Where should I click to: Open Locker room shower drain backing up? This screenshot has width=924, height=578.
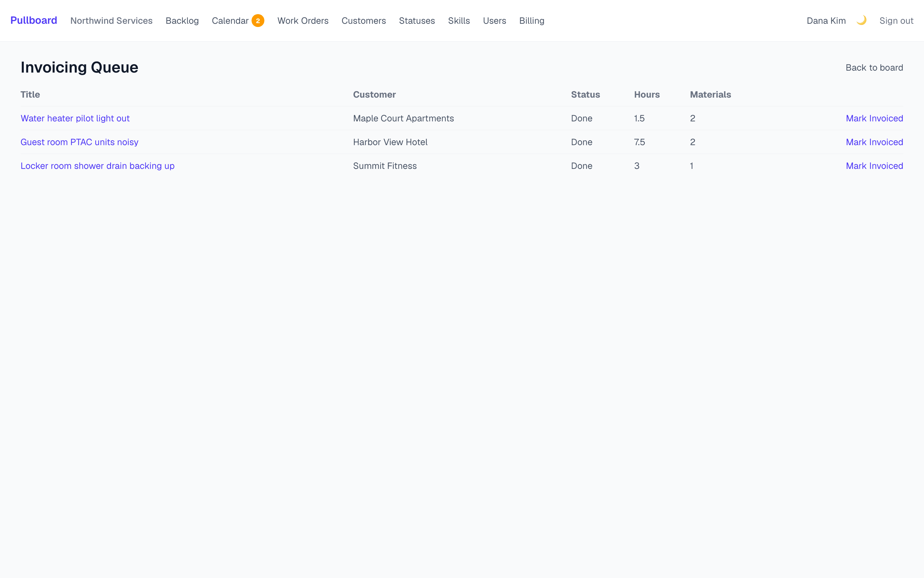click(97, 166)
